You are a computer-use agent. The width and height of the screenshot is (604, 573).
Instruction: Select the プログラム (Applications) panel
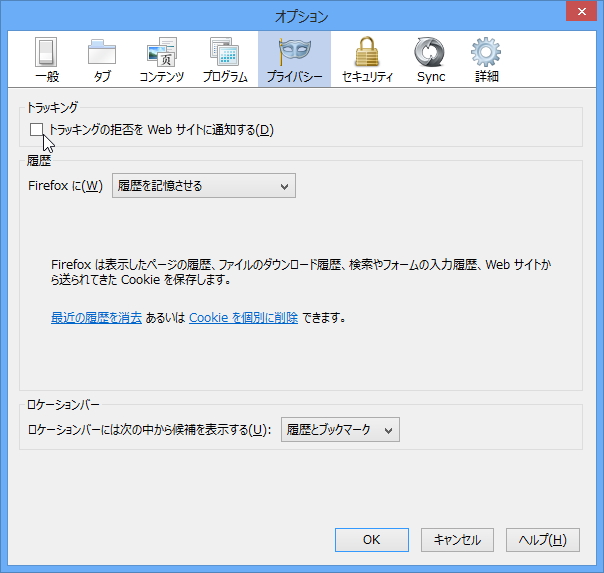coord(225,59)
